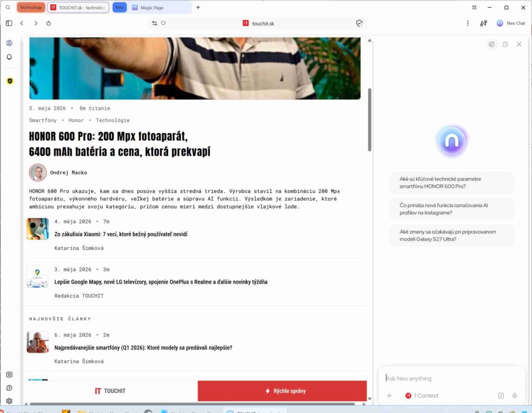Open author Ondrej Macko's profile
The height and width of the screenshot is (413, 532).
click(69, 173)
